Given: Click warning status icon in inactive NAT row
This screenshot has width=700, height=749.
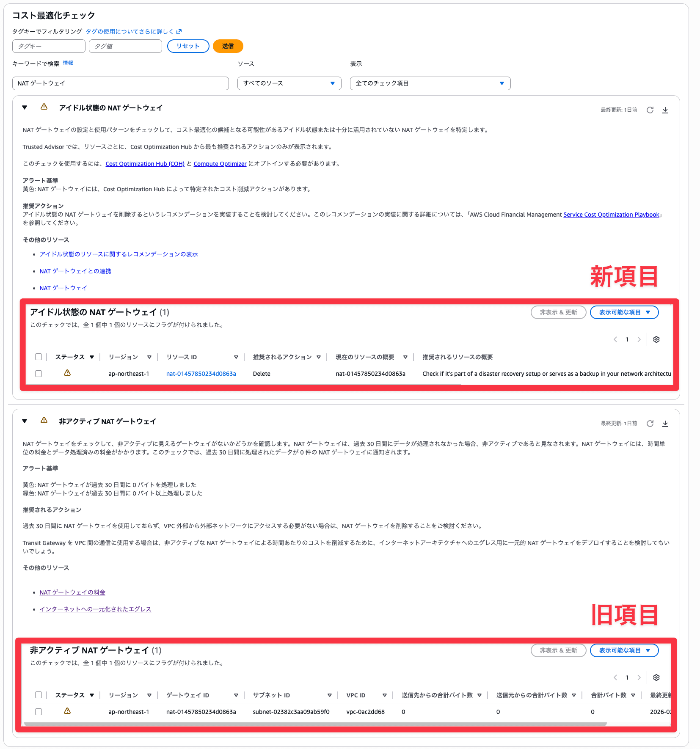Looking at the screenshot, I should point(67,711).
